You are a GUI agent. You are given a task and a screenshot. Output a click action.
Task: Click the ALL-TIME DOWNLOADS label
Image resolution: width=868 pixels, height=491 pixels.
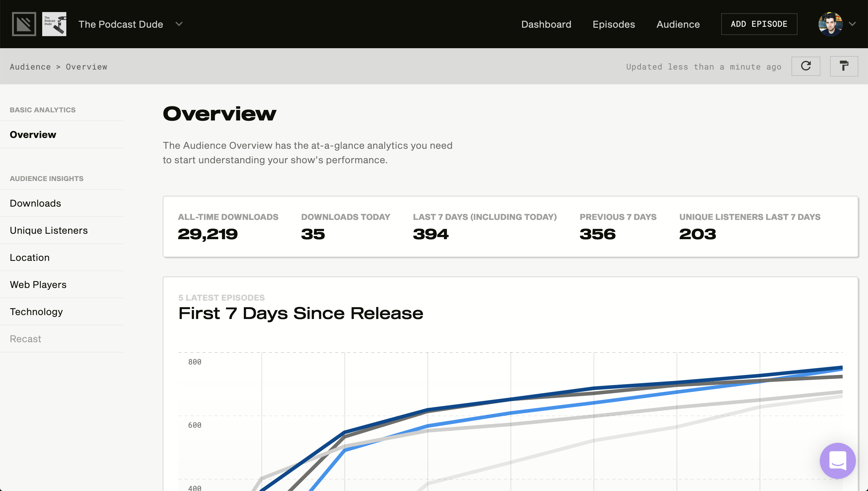click(228, 217)
